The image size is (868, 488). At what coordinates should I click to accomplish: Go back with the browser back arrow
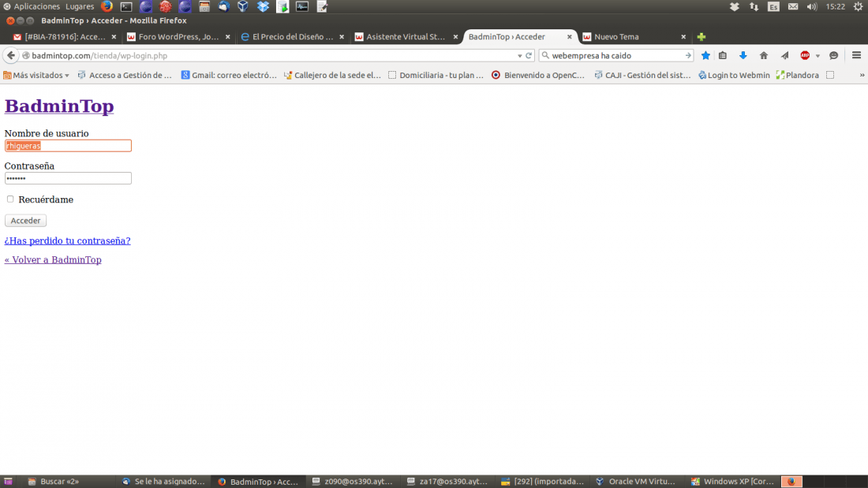tap(11, 55)
